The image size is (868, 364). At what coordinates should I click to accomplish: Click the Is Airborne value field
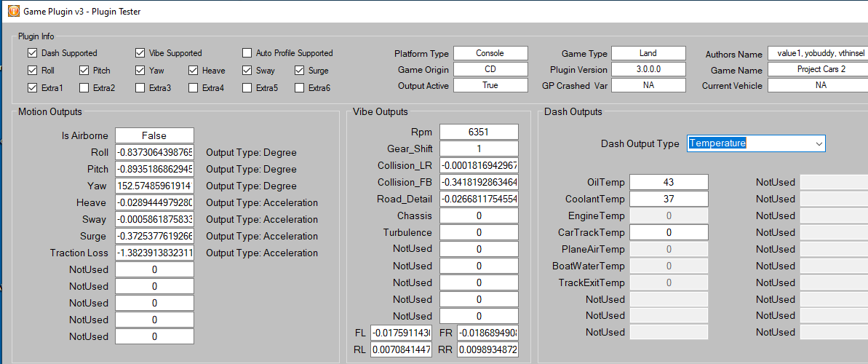click(x=154, y=135)
